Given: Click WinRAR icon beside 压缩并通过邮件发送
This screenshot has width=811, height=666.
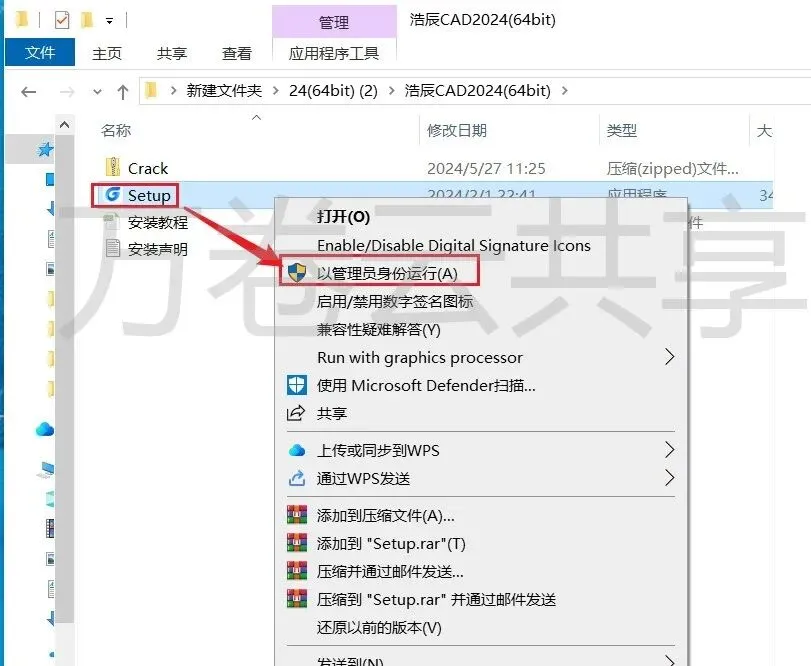Looking at the screenshot, I should [x=297, y=571].
